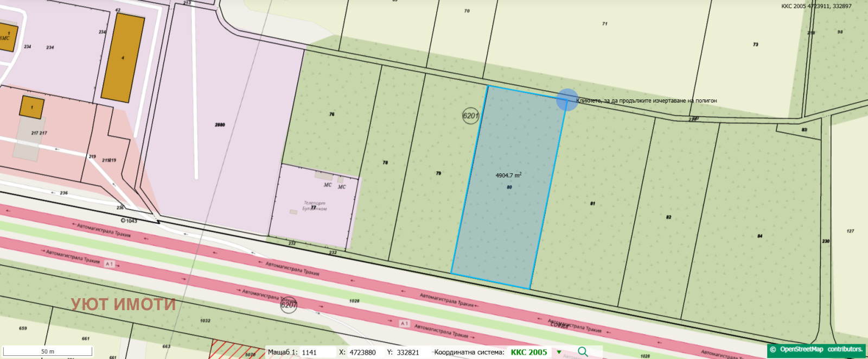
Task: Click the blue polygon vertex handle
Action: (x=567, y=100)
